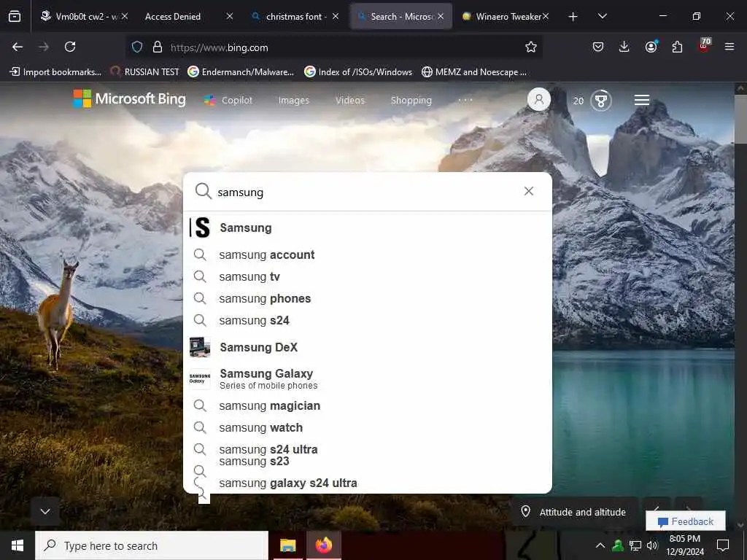Click Samsung DeX thumbnail image
Screen dimensions: 747x560
[x=200, y=347]
